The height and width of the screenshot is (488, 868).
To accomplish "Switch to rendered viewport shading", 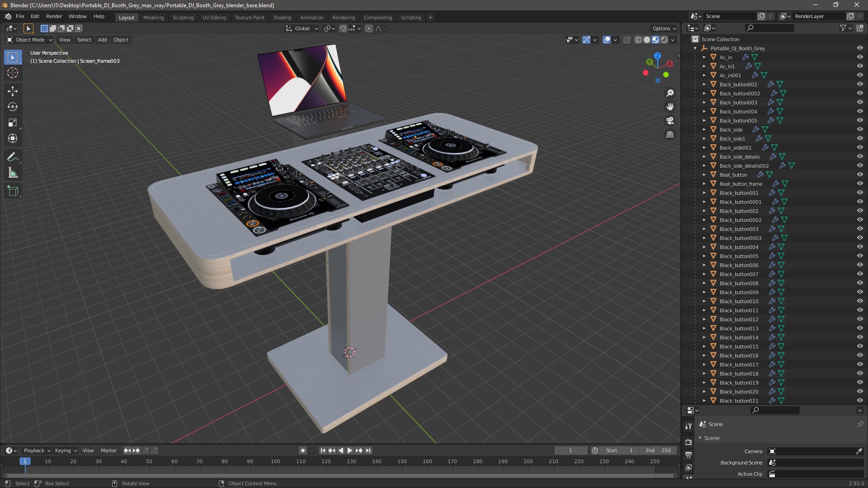I will pyautogui.click(x=664, y=40).
